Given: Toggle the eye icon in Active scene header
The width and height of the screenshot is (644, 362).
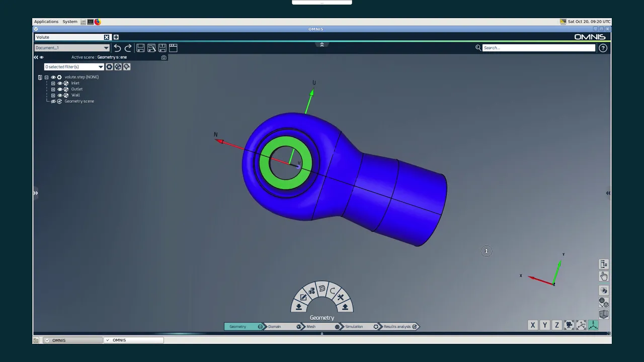Looking at the screenshot, I should (x=42, y=57).
